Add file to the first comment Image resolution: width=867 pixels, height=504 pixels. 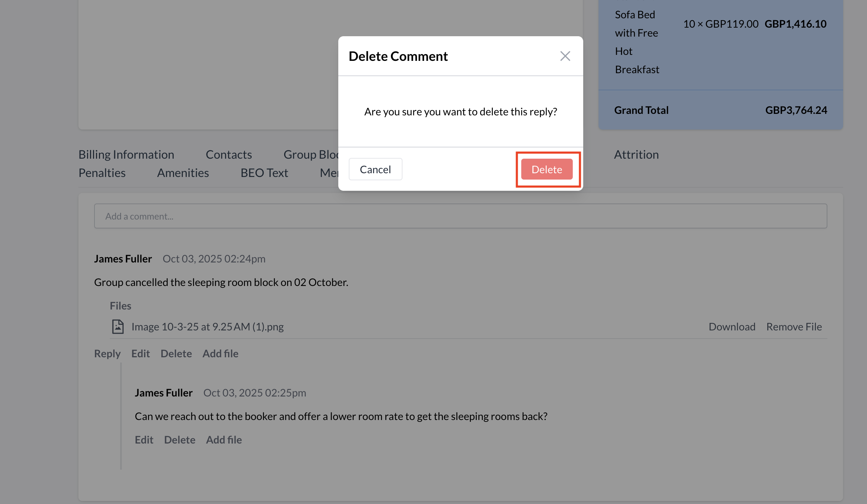pos(220,354)
